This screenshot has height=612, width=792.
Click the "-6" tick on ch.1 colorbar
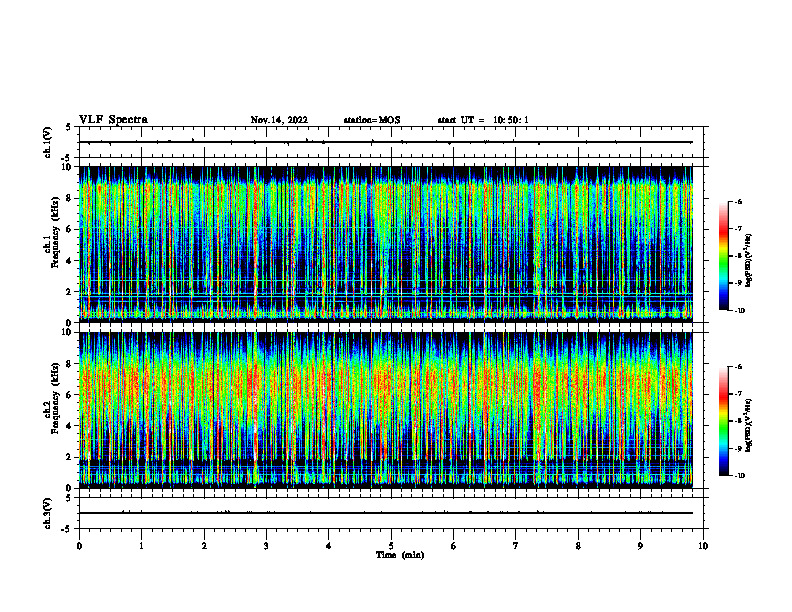[x=738, y=202]
